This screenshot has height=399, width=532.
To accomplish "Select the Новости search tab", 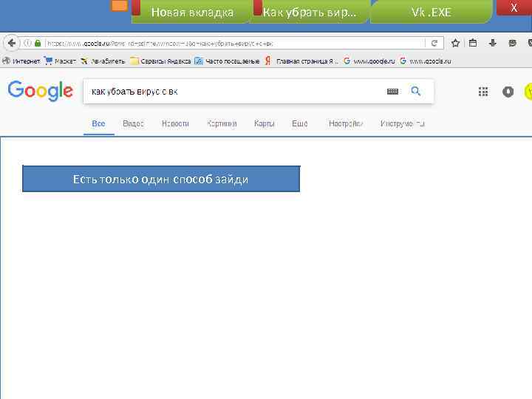I will pos(175,123).
